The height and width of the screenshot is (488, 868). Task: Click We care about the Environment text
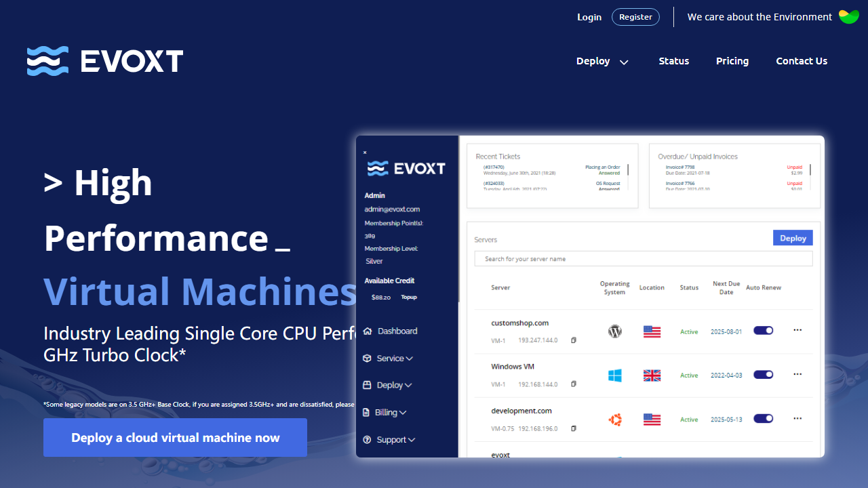(x=759, y=17)
